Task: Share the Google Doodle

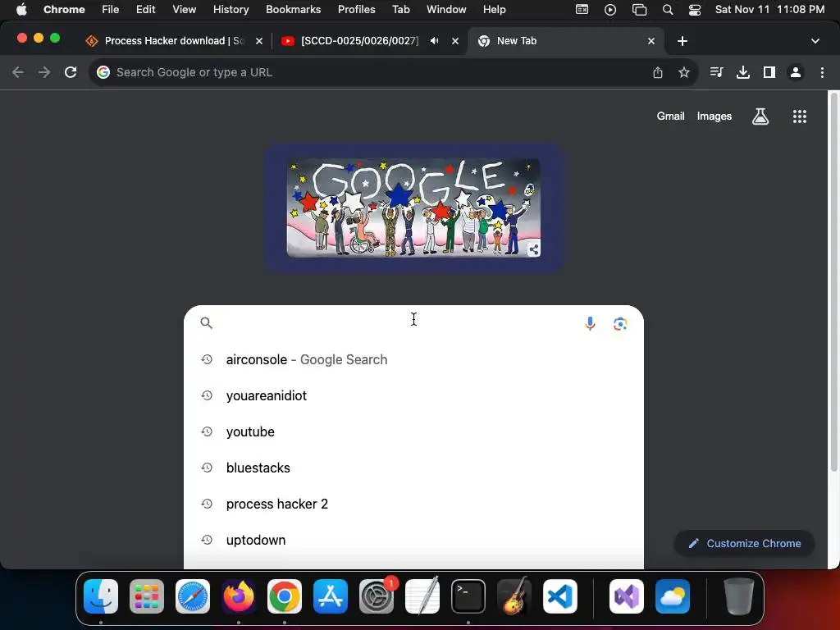Action: pos(533,249)
